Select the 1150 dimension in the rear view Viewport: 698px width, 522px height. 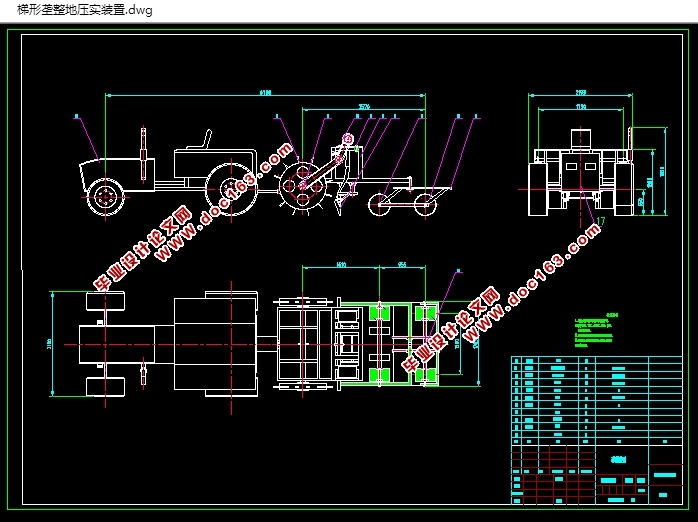pyautogui.click(x=580, y=106)
